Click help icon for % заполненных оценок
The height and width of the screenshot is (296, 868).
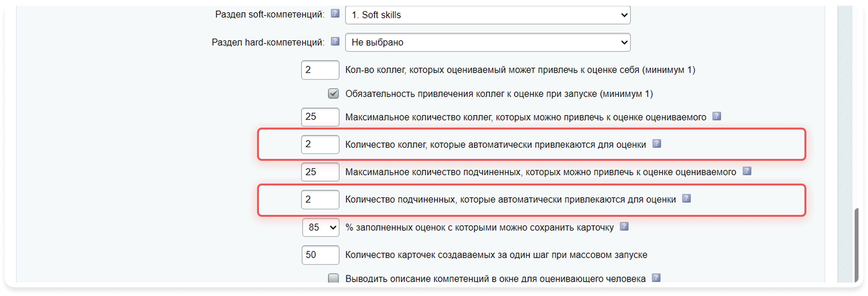(624, 227)
